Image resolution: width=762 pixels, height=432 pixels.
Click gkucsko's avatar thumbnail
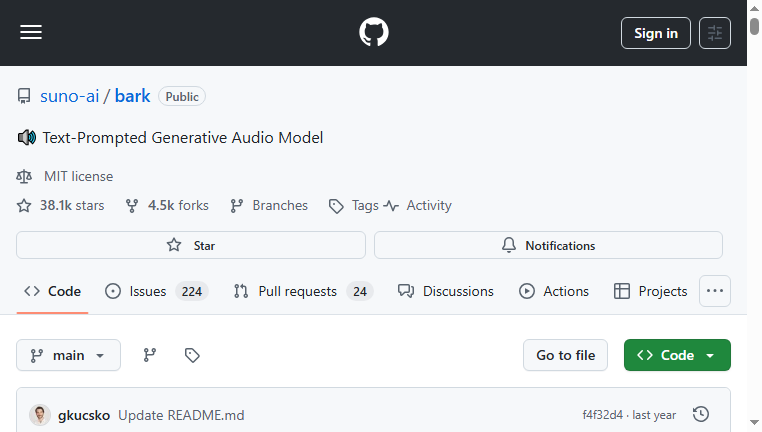[x=40, y=415]
